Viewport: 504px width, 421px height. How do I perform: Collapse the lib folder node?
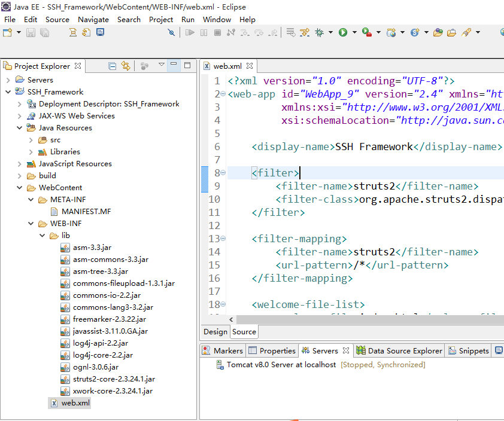click(x=42, y=236)
